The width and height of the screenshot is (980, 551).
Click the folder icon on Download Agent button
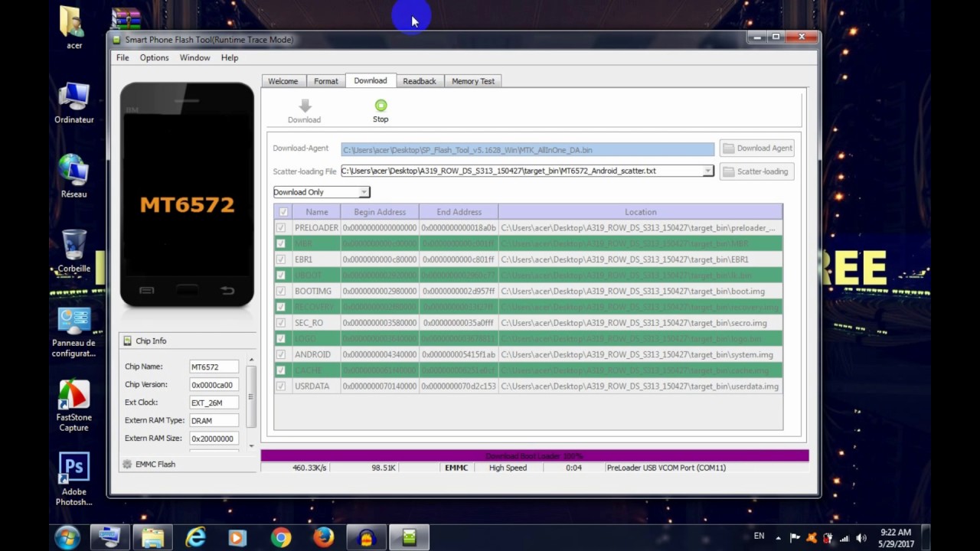click(x=729, y=148)
